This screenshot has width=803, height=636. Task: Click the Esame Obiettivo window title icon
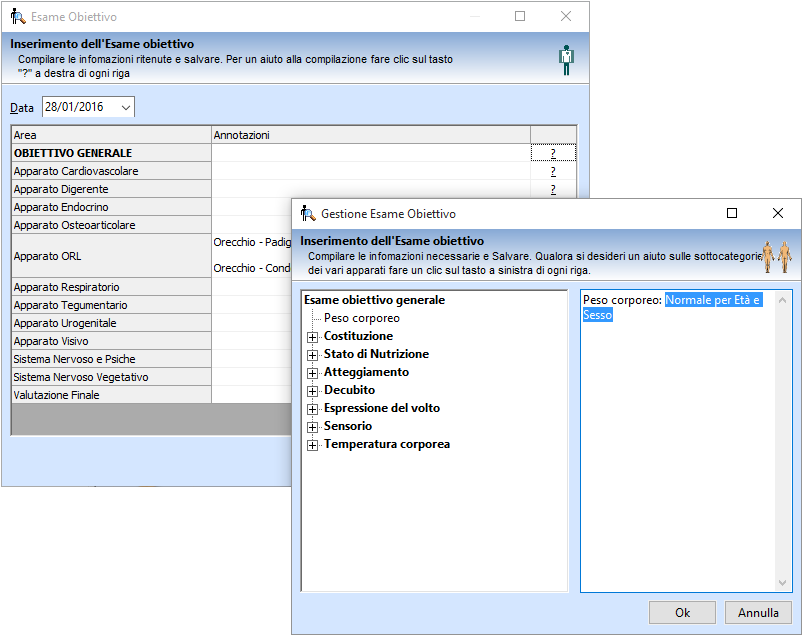pos(18,16)
